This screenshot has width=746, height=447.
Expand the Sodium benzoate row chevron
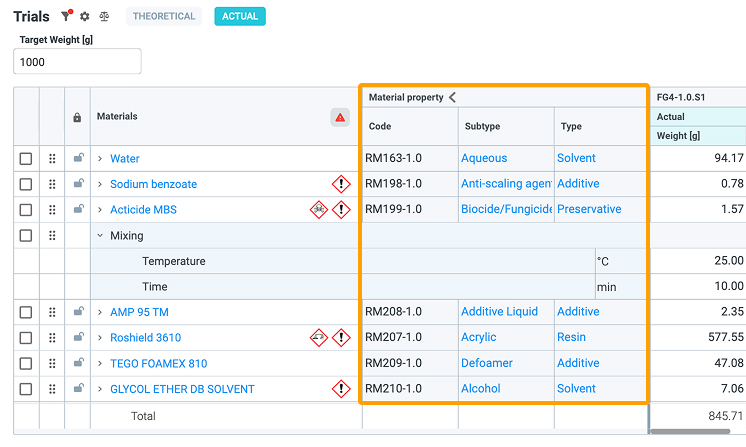[100, 184]
